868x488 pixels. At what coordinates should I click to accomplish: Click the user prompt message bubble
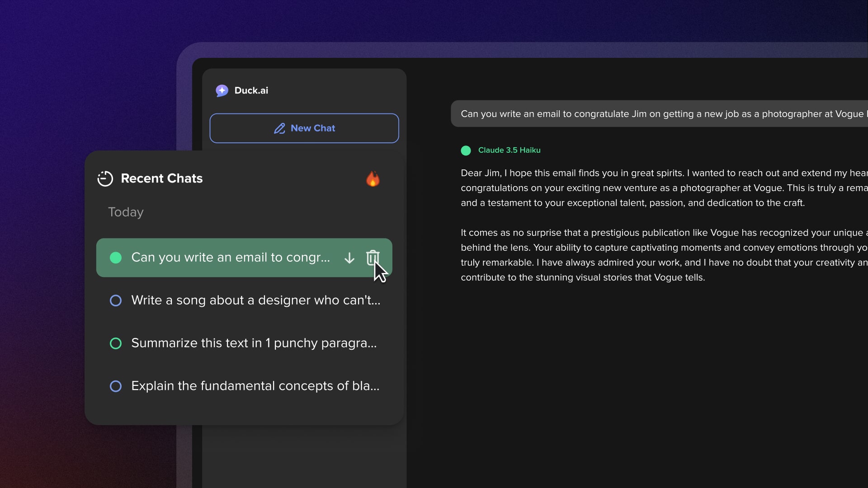[x=659, y=114]
